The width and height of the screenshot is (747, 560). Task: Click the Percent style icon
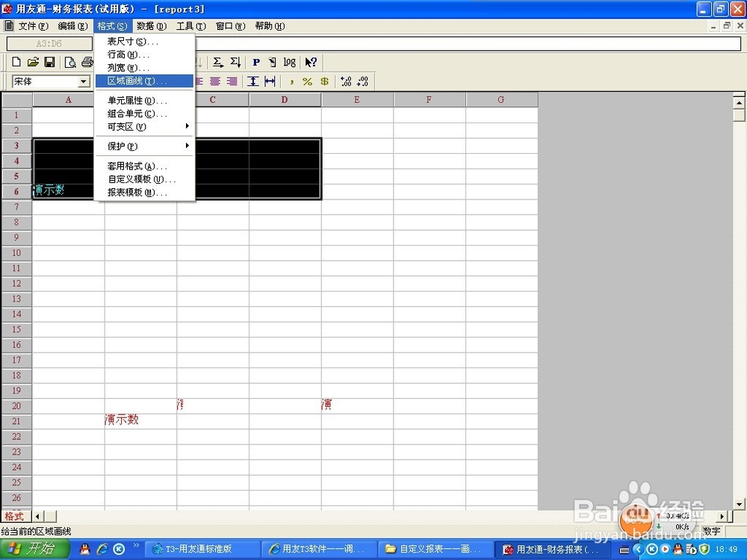307,81
